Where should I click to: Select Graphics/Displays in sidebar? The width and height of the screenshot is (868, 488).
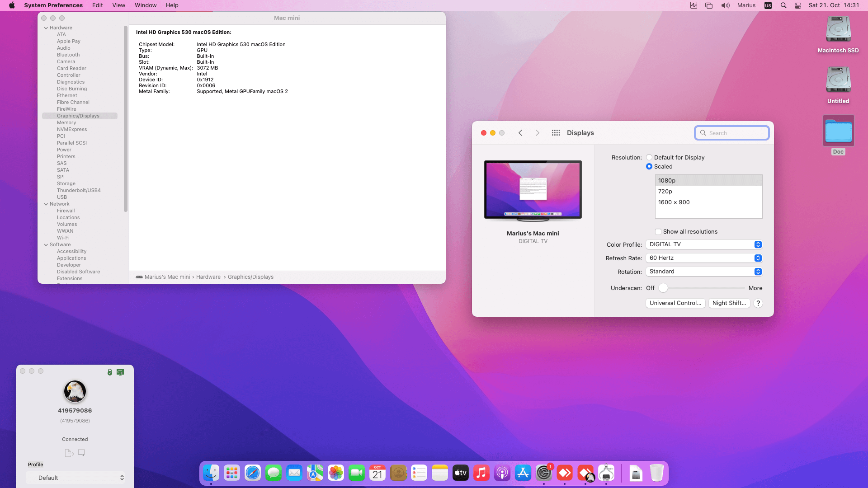point(80,116)
